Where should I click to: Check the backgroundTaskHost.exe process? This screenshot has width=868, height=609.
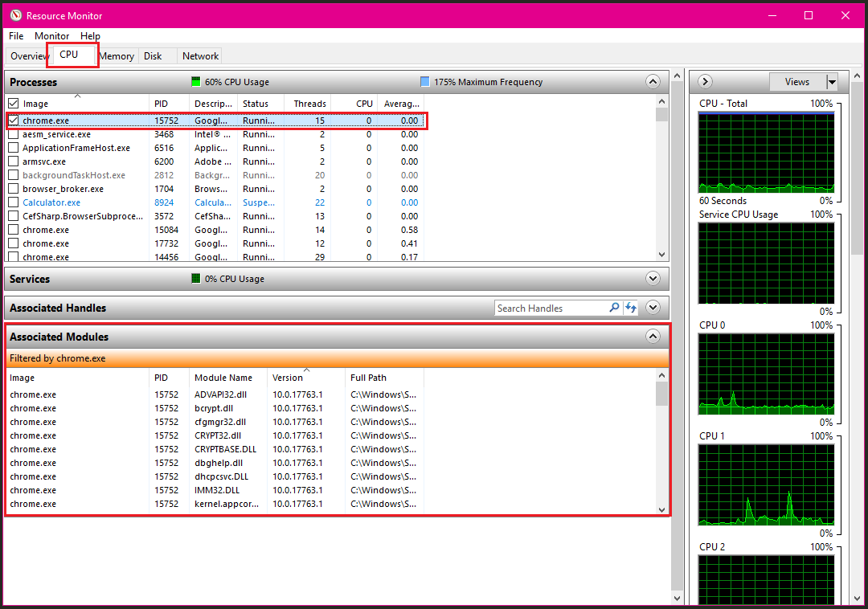point(12,175)
